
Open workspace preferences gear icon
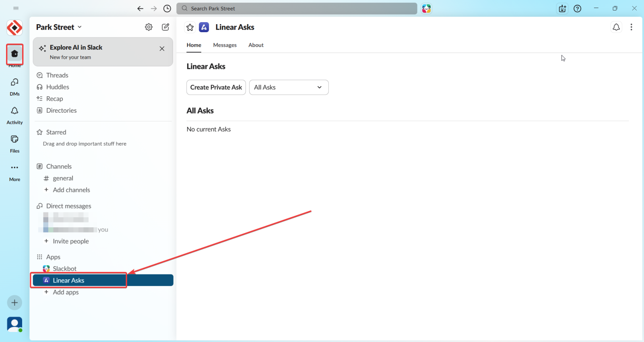[149, 27]
